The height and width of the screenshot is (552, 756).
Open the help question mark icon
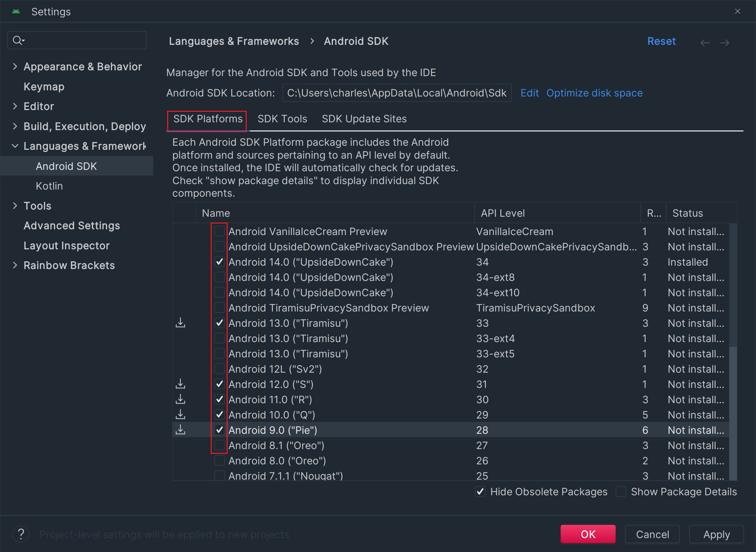tap(21, 534)
